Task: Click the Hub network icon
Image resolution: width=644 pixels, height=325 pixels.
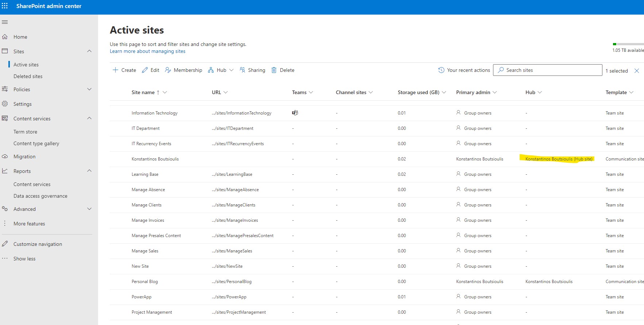Action: 211,70
